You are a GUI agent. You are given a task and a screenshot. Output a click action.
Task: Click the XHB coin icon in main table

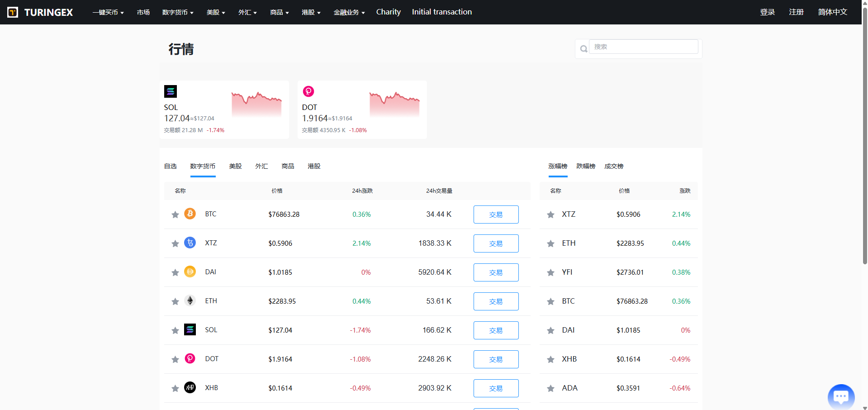[190, 388]
